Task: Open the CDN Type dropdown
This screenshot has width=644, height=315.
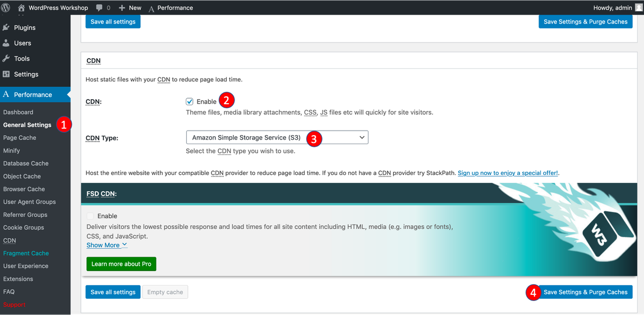Action: [x=277, y=137]
